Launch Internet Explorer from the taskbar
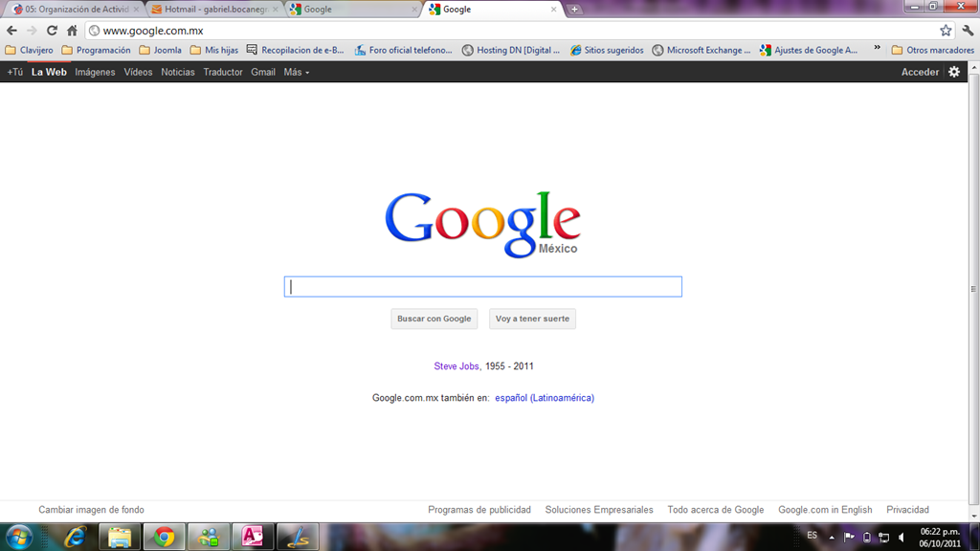 (x=75, y=537)
